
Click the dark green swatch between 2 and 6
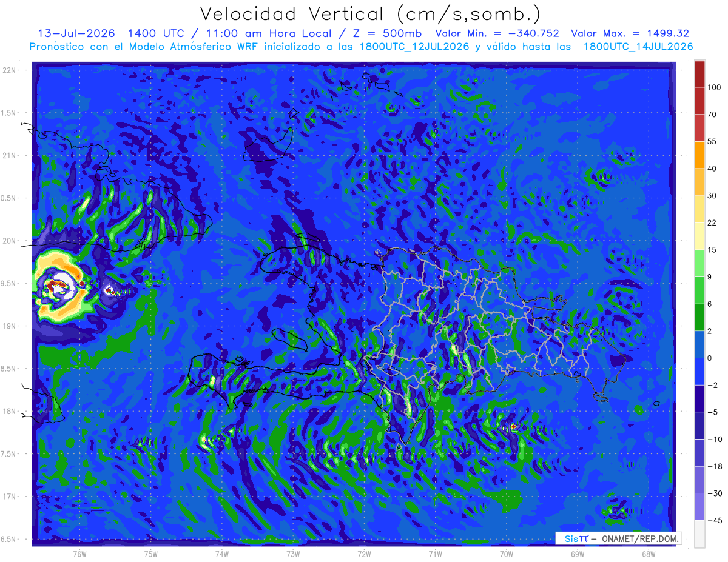pos(699,317)
